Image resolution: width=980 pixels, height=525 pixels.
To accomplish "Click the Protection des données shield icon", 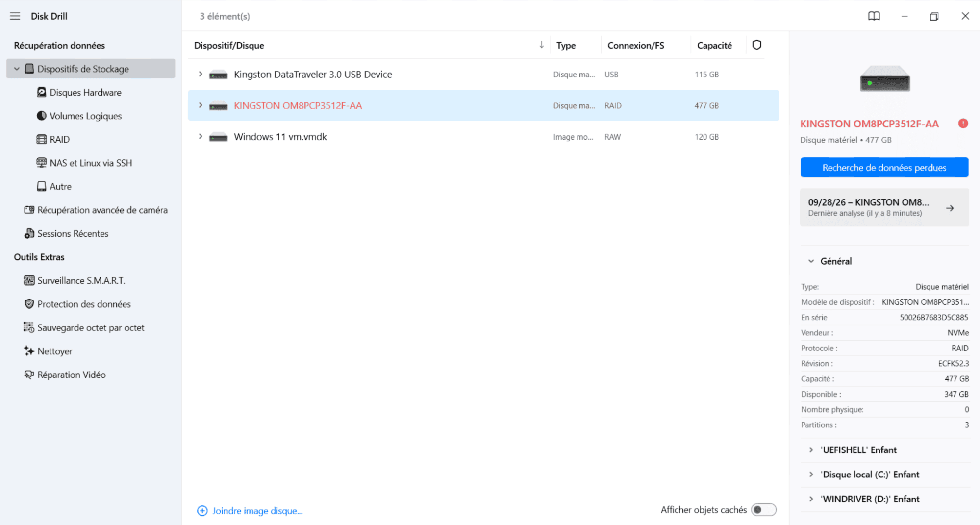I will pos(29,304).
